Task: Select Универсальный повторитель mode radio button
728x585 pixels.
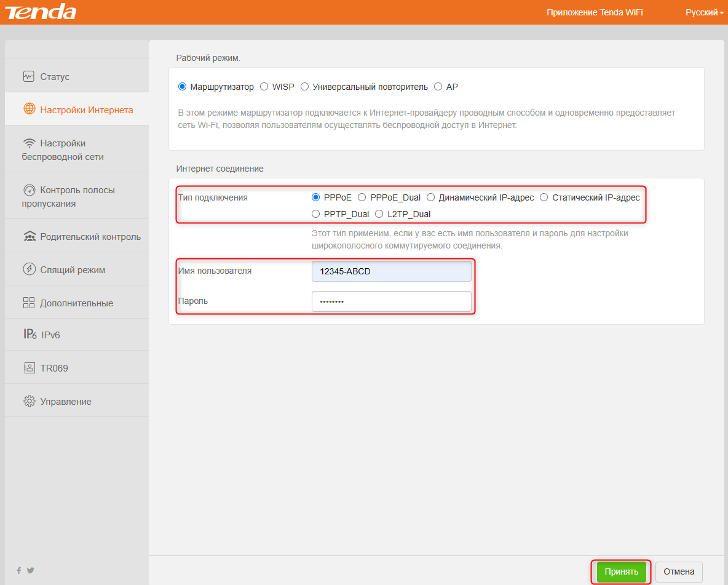Action: [x=304, y=87]
